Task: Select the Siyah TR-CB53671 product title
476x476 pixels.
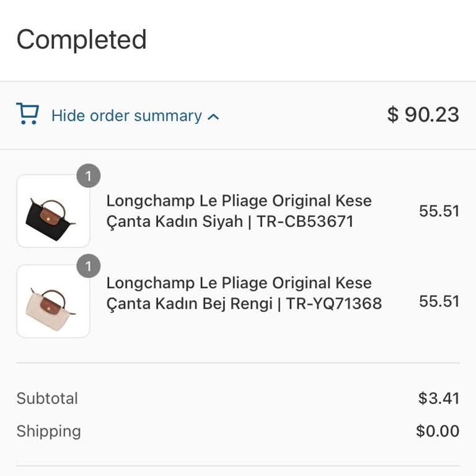Action: (239, 211)
